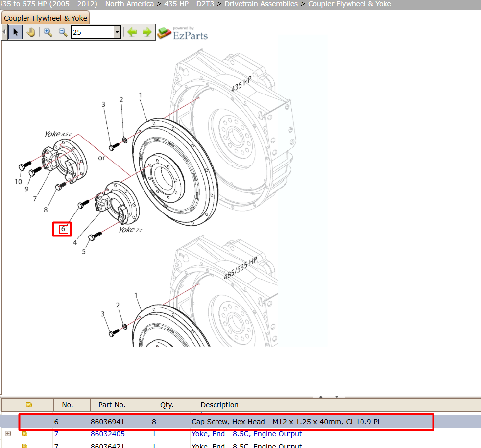Select the Coupler Flywheel & Yoke tab
This screenshot has width=481, height=448.
pos(46,18)
